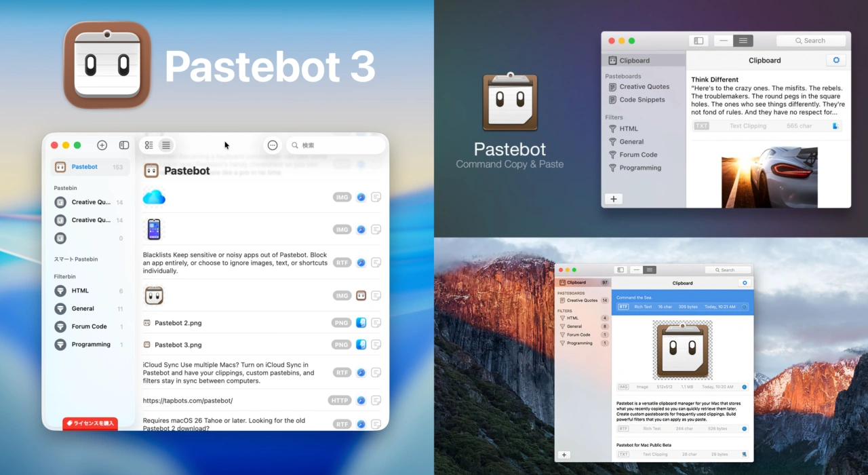
Task: Select Pastebot 153 item in Pastebot 3 sidebar
Action: [90, 167]
